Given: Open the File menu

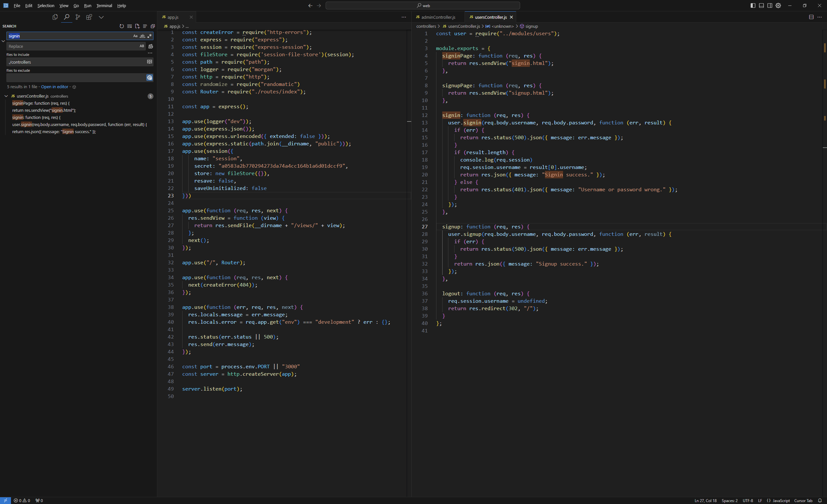Looking at the screenshot, I should pyautogui.click(x=17, y=5).
